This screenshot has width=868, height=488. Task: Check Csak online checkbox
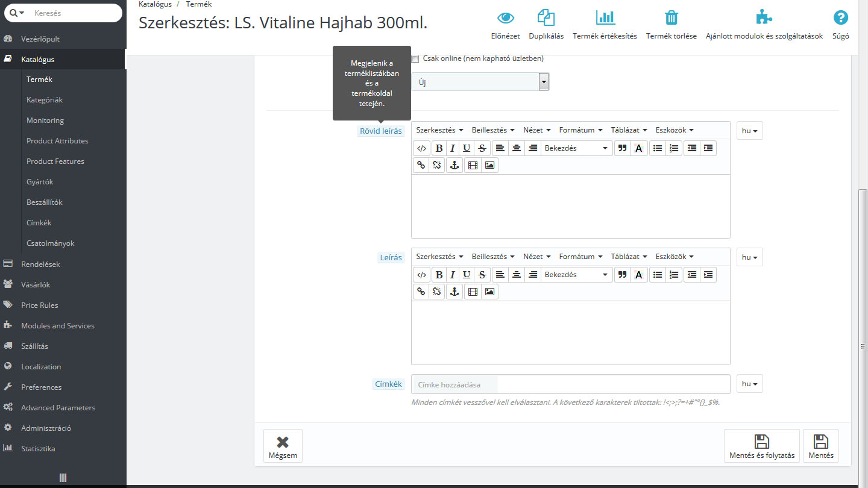tap(415, 59)
